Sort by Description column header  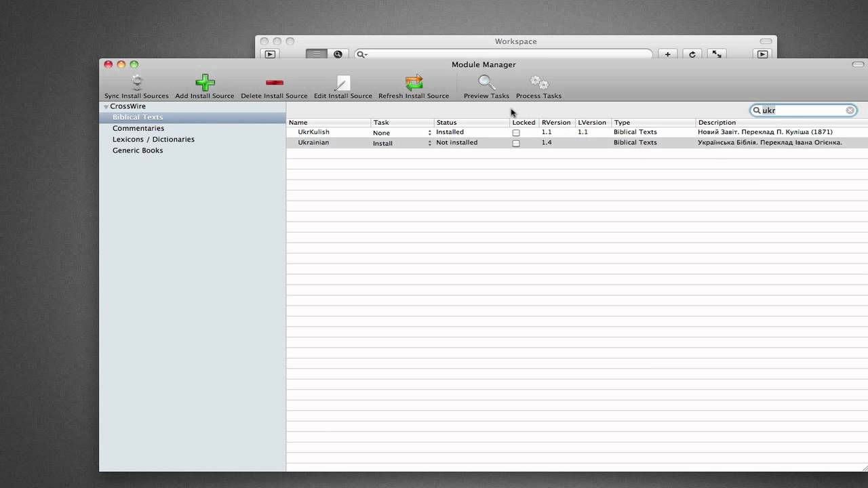[x=781, y=123]
